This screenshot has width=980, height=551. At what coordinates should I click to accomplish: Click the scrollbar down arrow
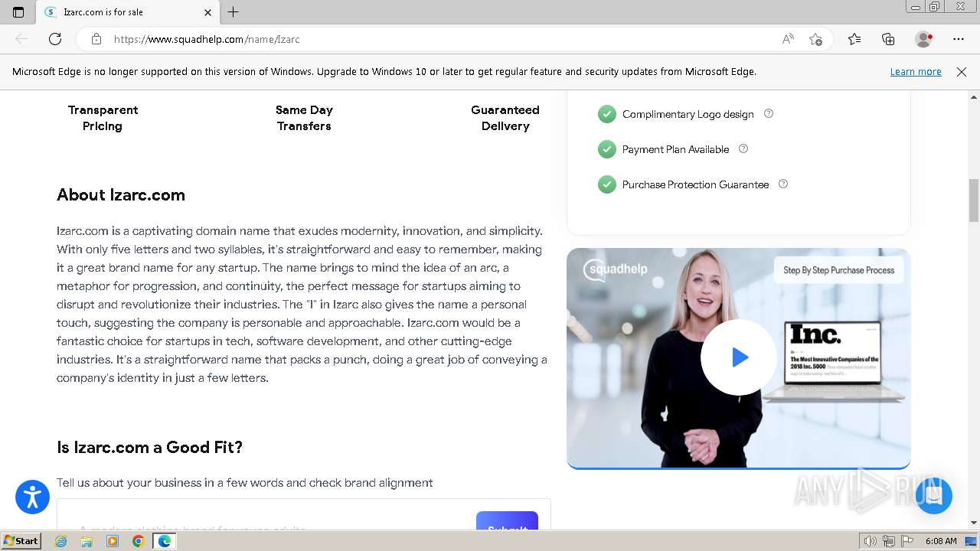click(974, 523)
